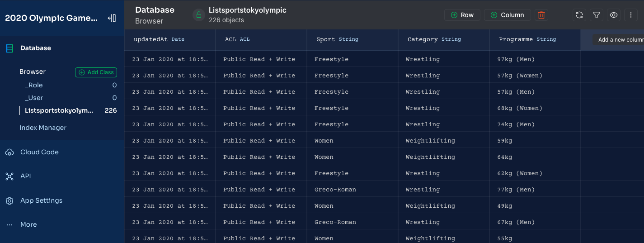The image size is (644, 243).
Task: Collapse the sidebar with the panel icon
Action: 112,18
